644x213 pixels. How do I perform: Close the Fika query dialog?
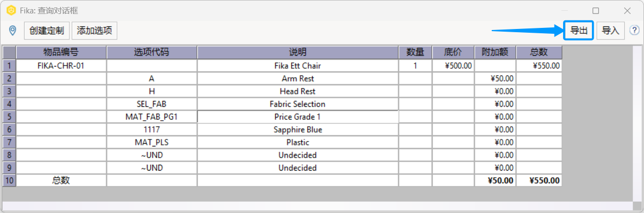click(x=627, y=10)
